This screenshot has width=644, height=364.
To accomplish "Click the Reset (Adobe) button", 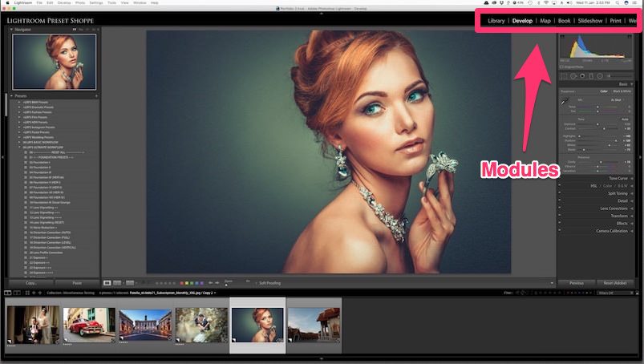I will coord(614,283).
